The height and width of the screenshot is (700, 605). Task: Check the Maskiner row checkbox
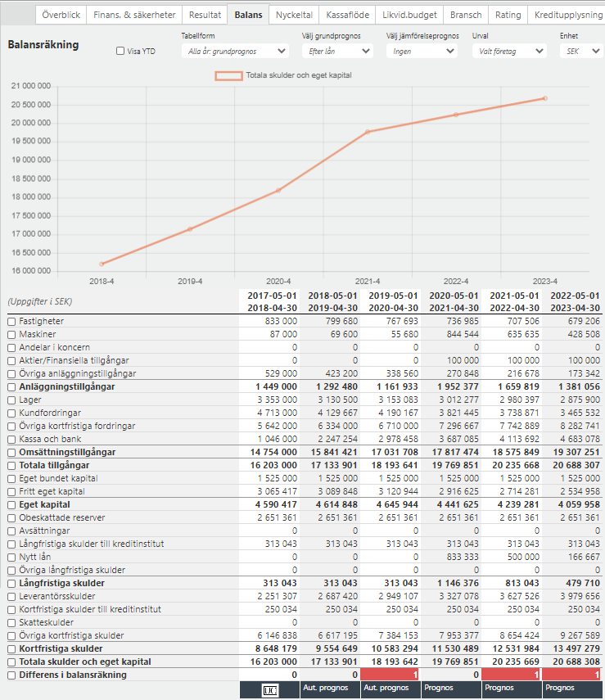pos(11,334)
